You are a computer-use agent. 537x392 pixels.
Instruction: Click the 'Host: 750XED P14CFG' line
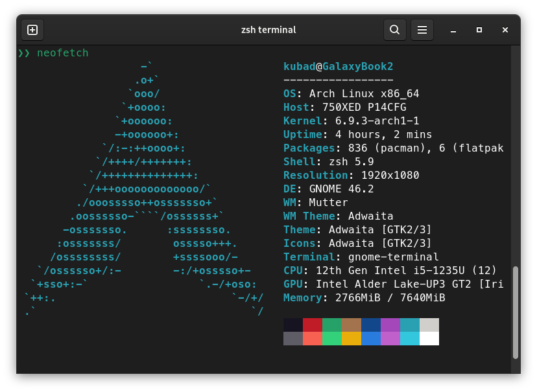(344, 108)
